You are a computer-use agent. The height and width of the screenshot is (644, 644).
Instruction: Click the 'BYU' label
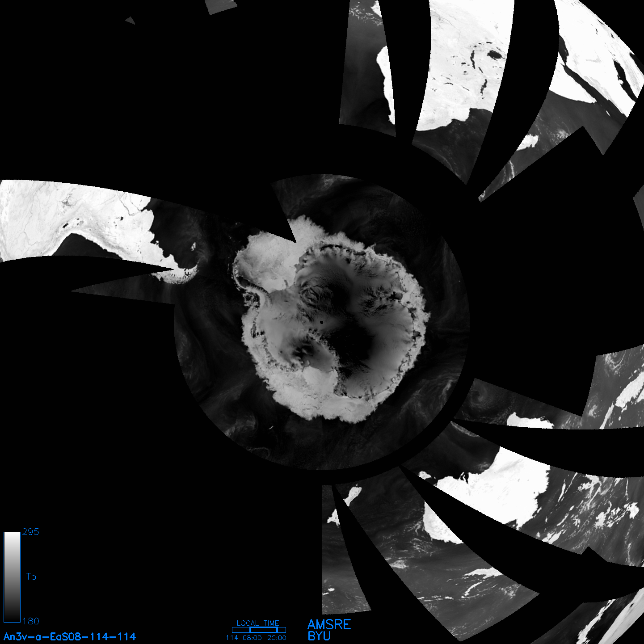point(319,636)
